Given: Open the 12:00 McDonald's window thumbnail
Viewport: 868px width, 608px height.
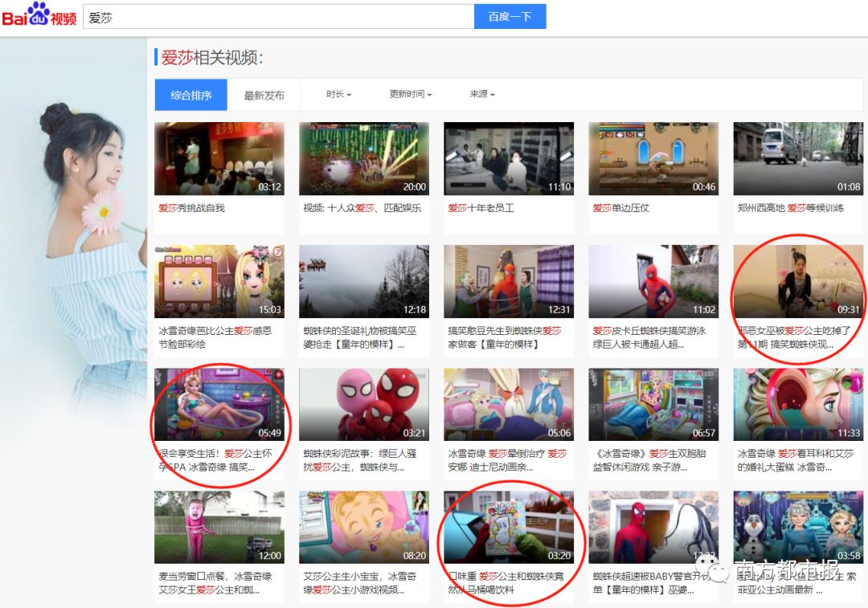Looking at the screenshot, I should pyautogui.click(x=219, y=527).
